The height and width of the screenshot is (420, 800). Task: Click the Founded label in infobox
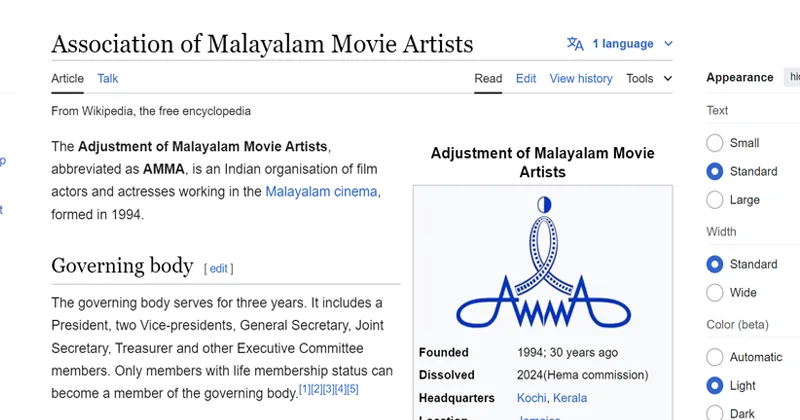pyautogui.click(x=443, y=353)
